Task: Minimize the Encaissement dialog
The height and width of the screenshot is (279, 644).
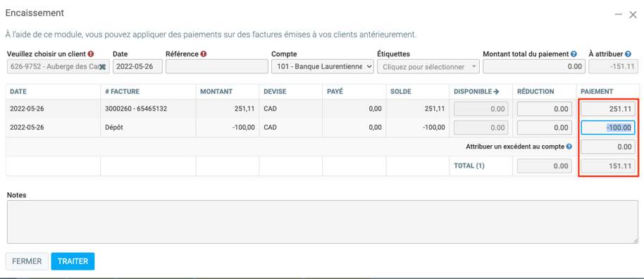Action: 619,15
